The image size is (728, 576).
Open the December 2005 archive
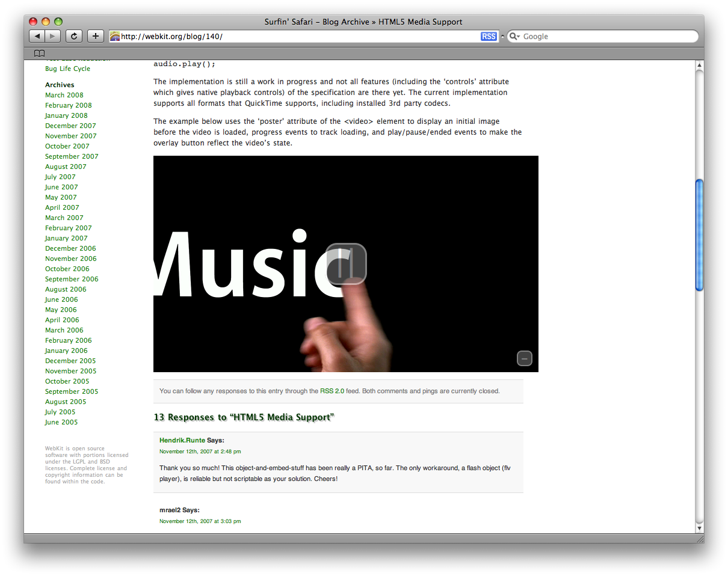click(x=70, y=361)
